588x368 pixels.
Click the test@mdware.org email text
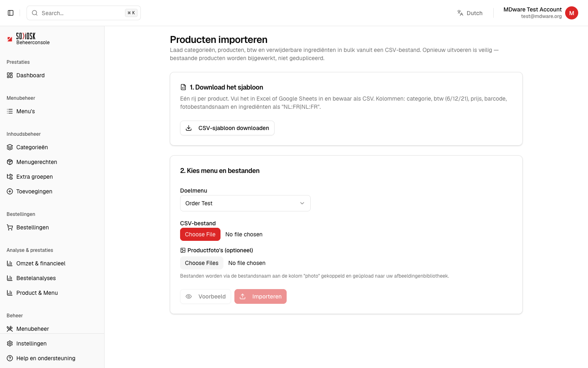541,16
